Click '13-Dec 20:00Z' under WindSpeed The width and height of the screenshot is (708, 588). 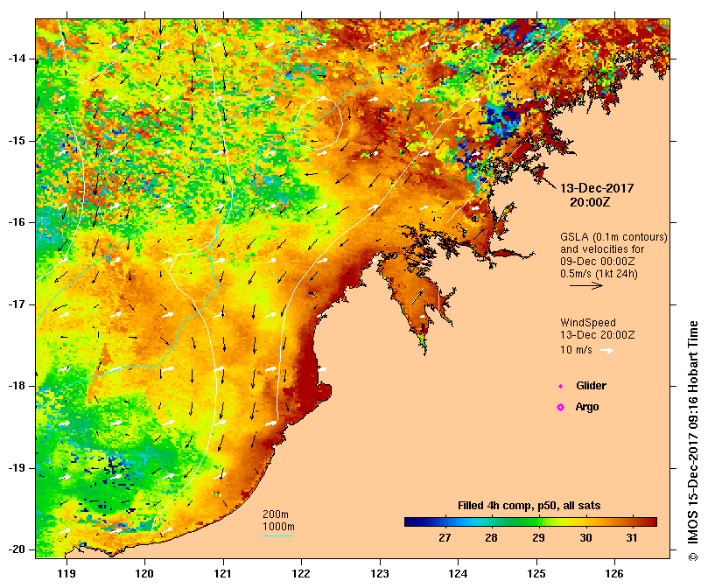(x=598, y=335)
